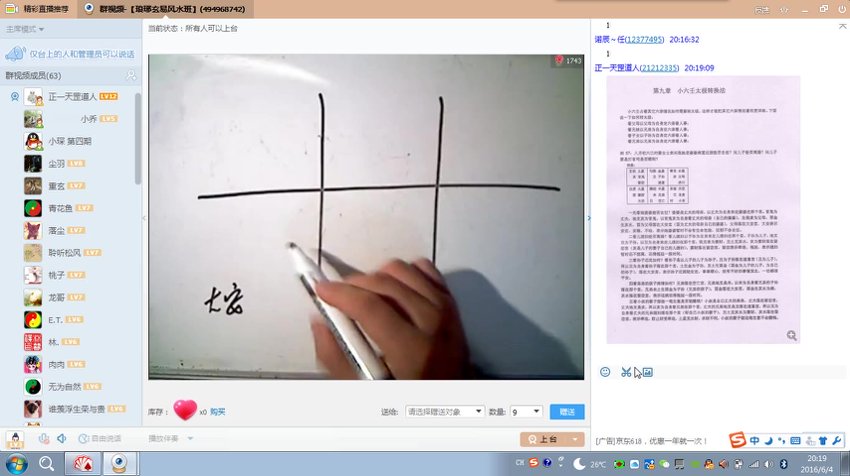Click the megaphone icon for speaking permissions

pos(15,53)
